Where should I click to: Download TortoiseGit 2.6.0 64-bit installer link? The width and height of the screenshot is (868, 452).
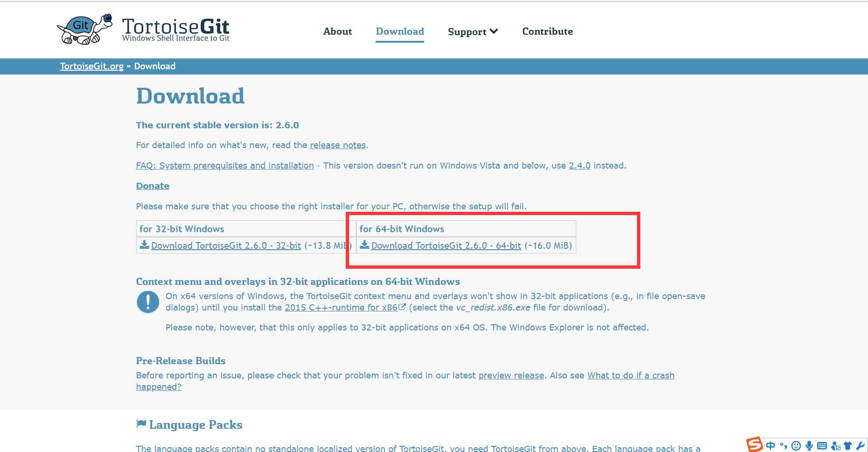[x=446, y=245]
